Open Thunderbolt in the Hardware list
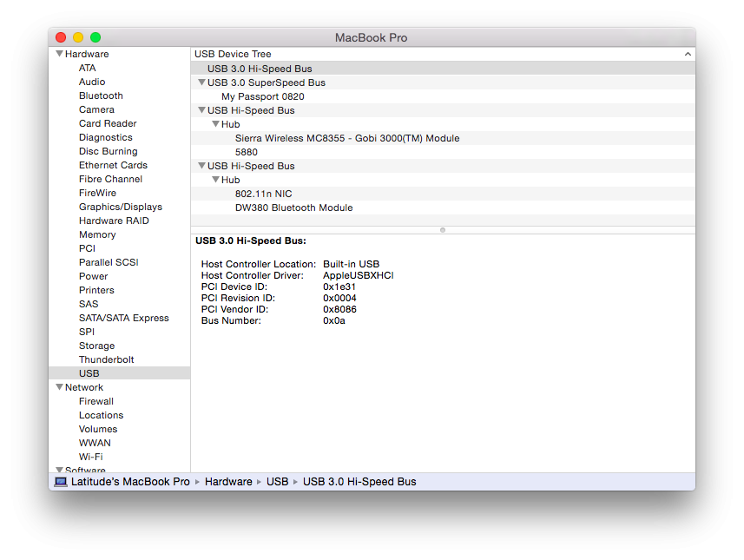Screen dimensions: 744x560 click(x=106, y=359)
